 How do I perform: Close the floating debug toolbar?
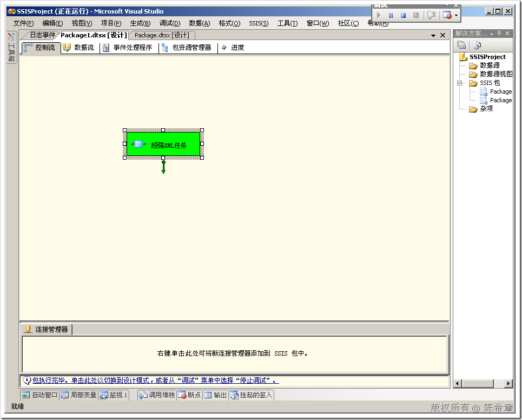click(456, 5)
